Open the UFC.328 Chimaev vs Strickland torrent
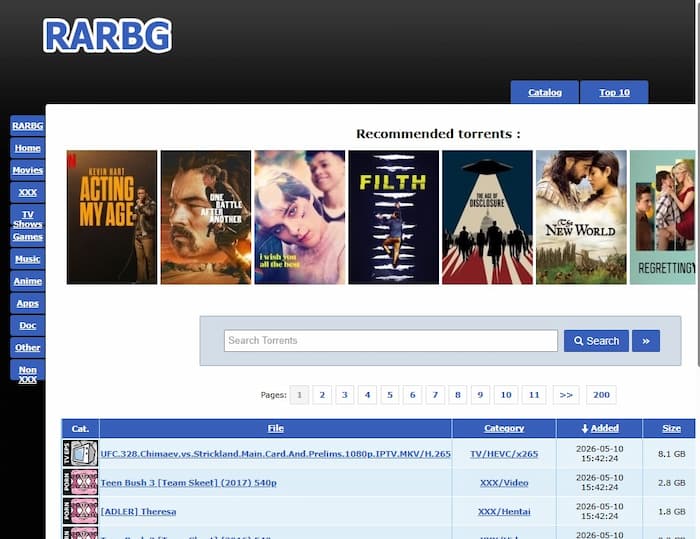This screenshot has height=539, width=700. (275, 454)
